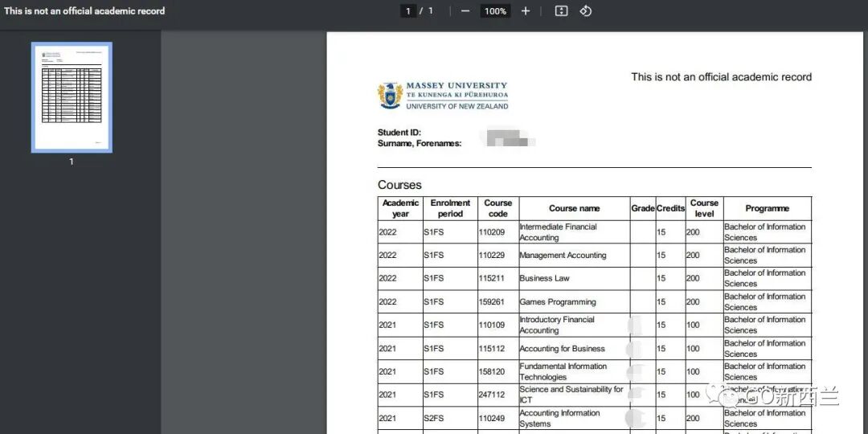Click course code 110229
The width and height of the screenshot is (868, 434).
pos(492,256)
